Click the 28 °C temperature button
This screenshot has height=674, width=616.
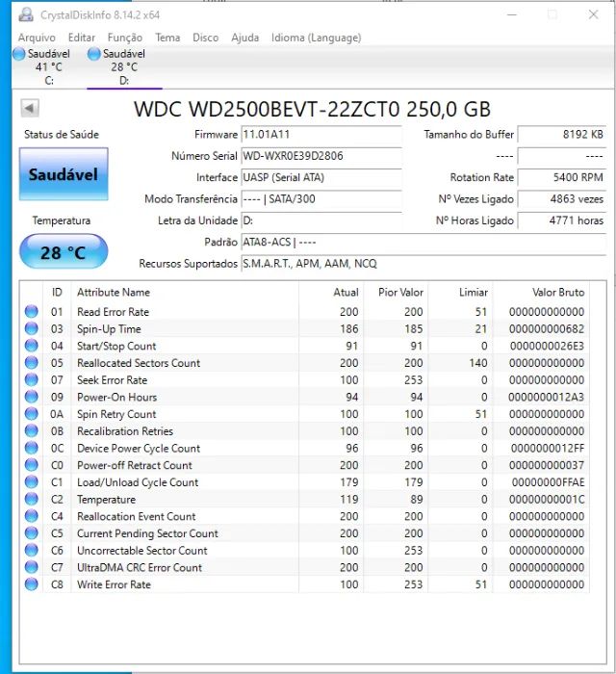click(x=64, y=252)
